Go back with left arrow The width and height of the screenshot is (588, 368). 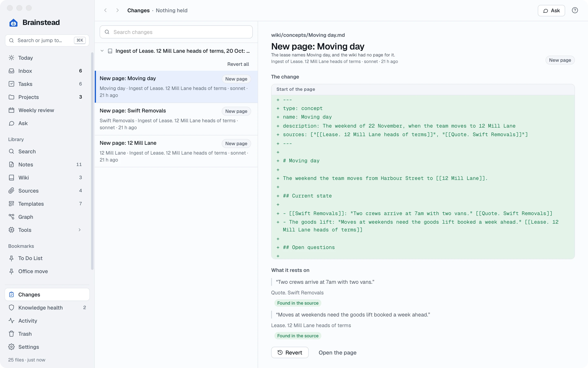tap(105, 10)
